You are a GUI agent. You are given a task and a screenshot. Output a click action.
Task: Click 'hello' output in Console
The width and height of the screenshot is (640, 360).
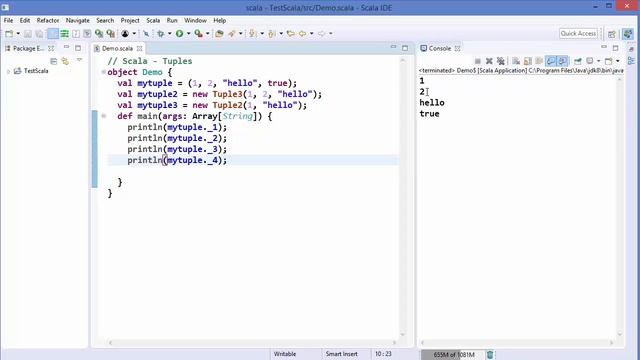coord(432,103)
